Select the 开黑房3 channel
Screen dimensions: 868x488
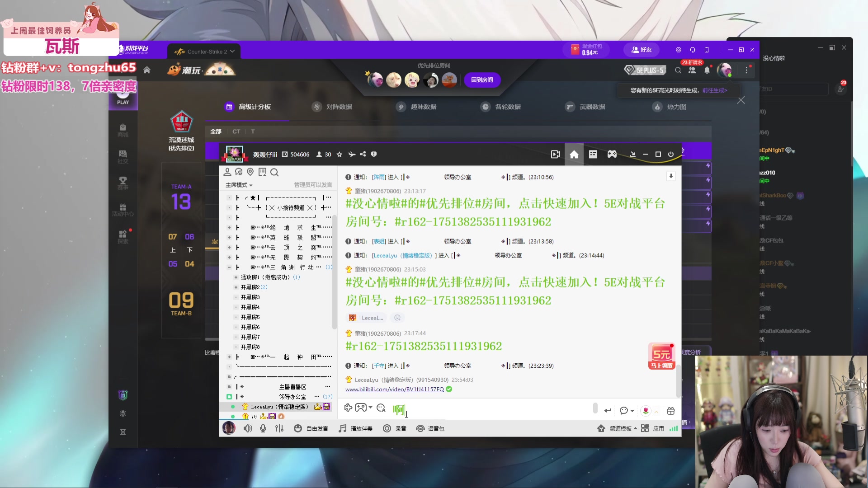click(x=250, y=297)
